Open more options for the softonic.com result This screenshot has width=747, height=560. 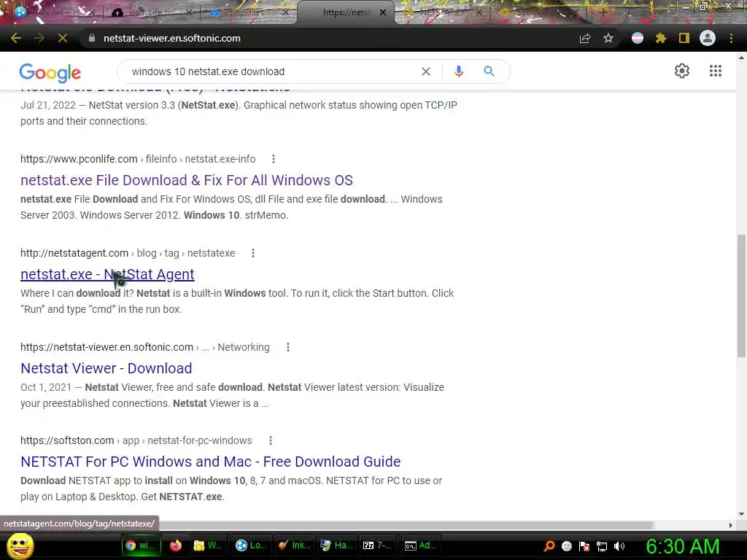click(287, 347)
